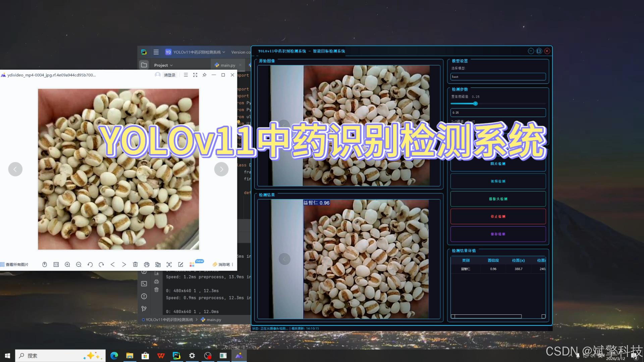Image resolution: width=644 pixels, height=362 pixels.
Task: Print the image using printer icon
Action: coord(147,264)
